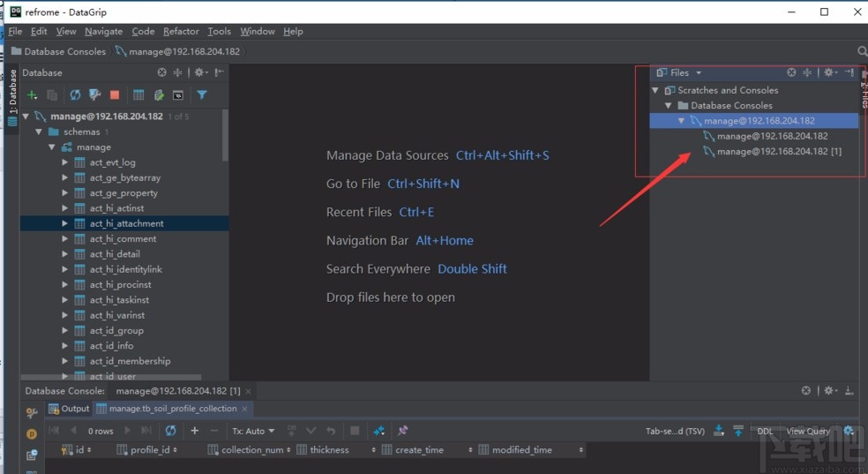Open the Files panel gear menu
Image resolution: width=868 pixels, height=474 pixels.
click(830, 72)
